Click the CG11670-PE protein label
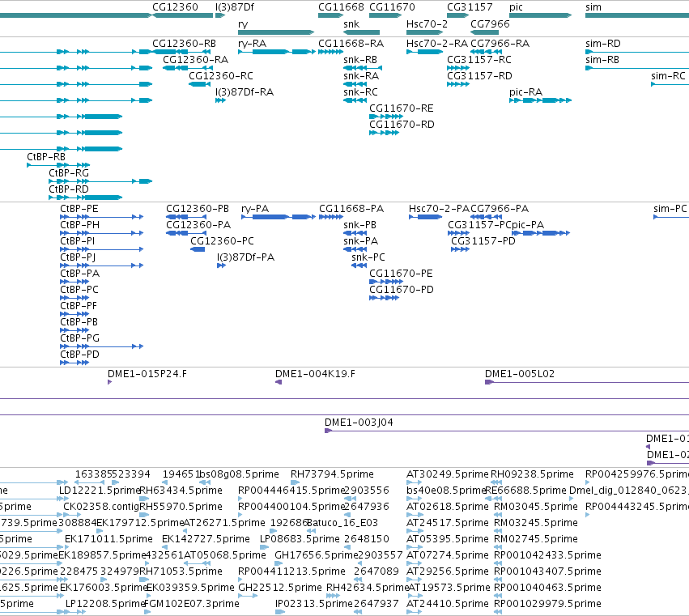The width and height of the screenshot is (689, 616). [401, 274]
